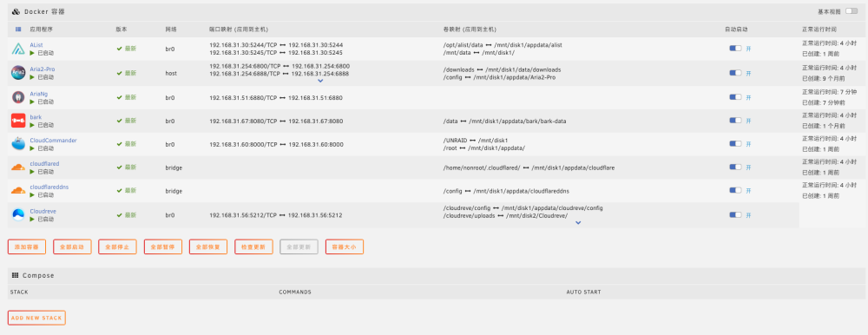The width and height of the screenshot is (868, 335).
Task: Open the cloudflareddns container icon
Action: [x=18, y=190]
